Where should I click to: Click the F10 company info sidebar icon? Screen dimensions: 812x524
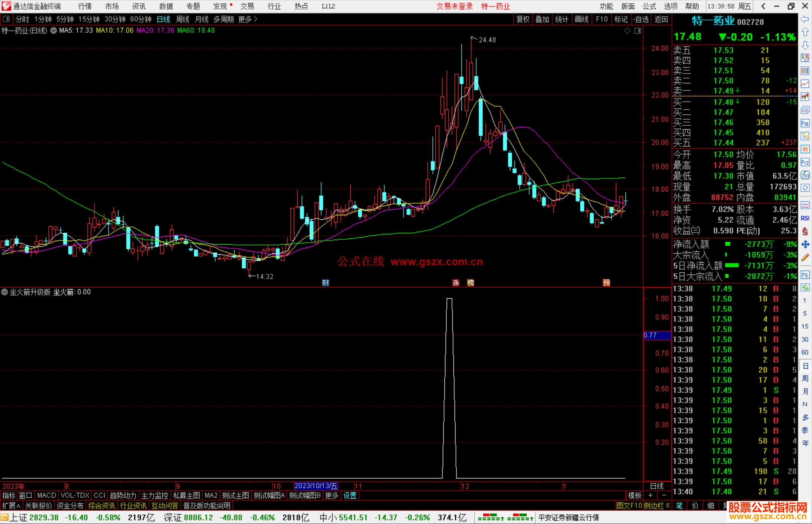click(805, 123)
